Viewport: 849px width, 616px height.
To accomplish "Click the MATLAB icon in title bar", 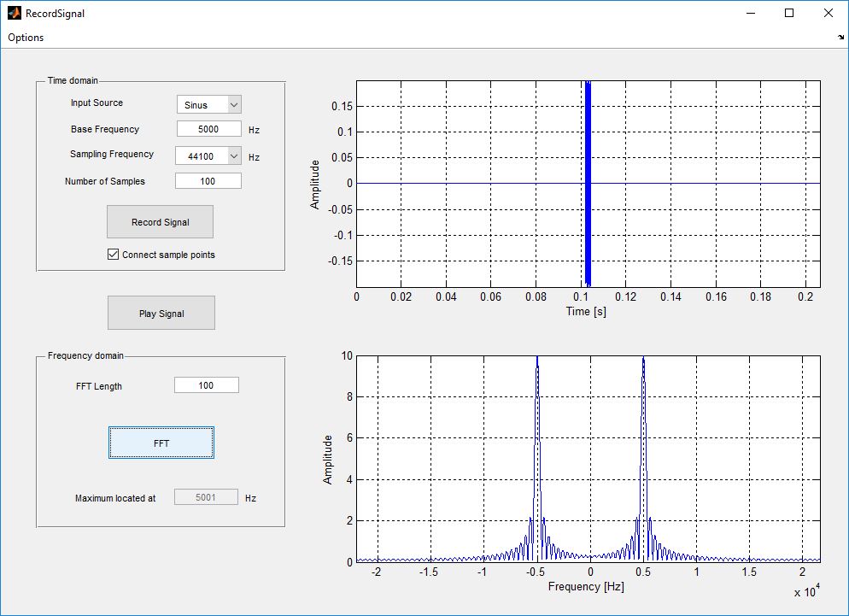I will 14,13.
